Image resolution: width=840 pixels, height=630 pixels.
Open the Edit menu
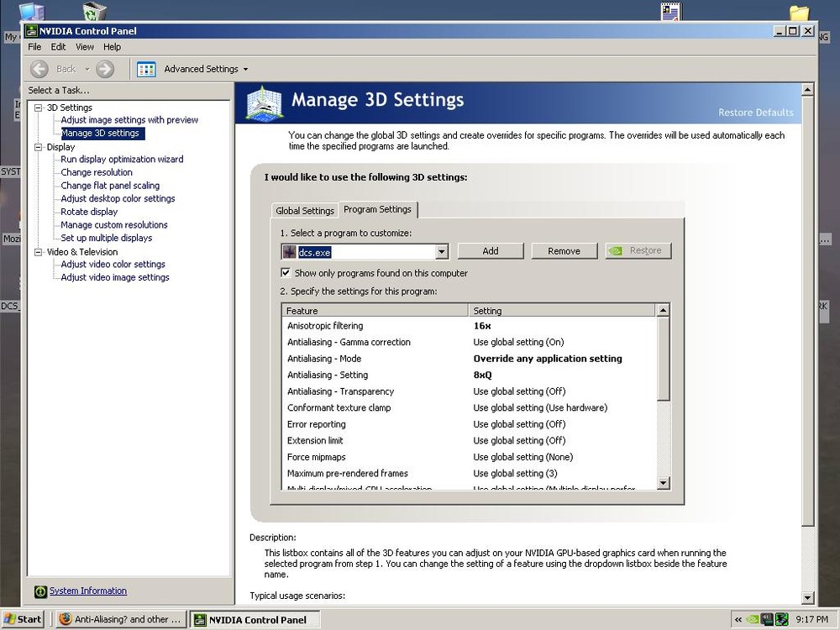pyautogui.click(x=58, y=47)
